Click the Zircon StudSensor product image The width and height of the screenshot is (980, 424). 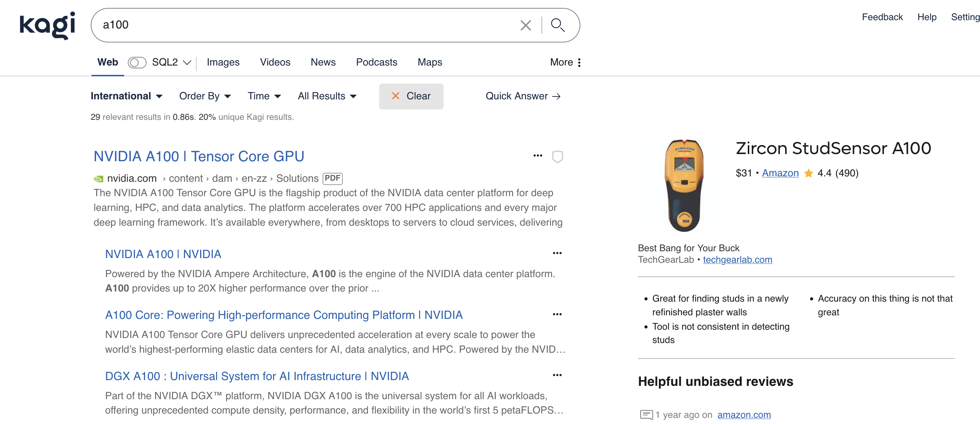point(684,185)
